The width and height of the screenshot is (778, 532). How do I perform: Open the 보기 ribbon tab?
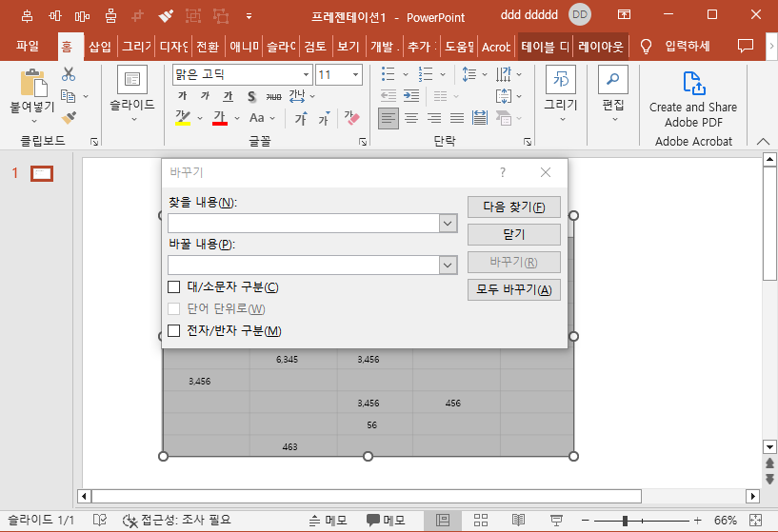pos(349,47)
